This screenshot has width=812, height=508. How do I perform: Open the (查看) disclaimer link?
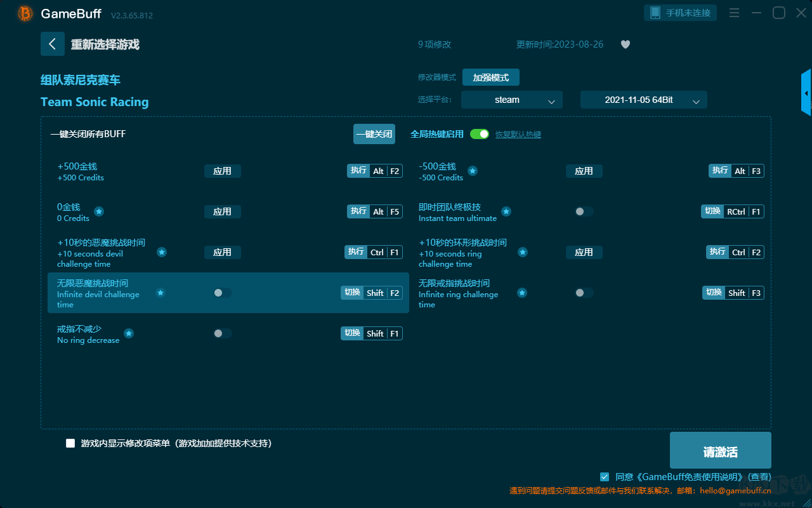(759, 477)
